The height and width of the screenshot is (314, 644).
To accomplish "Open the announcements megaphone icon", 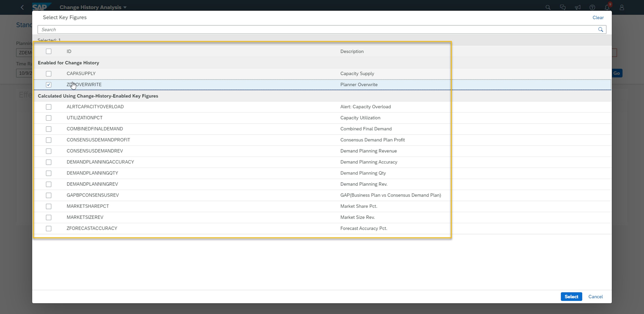I will [578, 7].
